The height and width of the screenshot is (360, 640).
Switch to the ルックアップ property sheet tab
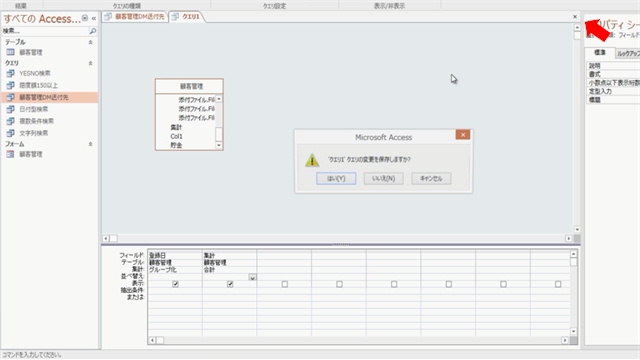click(x=628, y=53)
